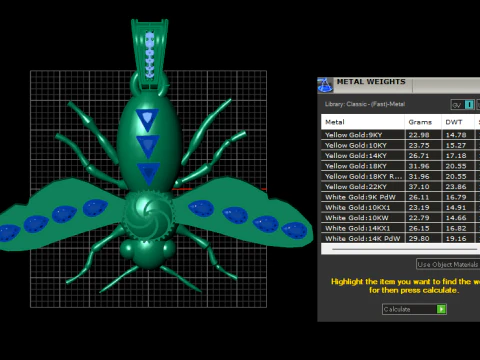Select the White Gold:14KX1 row
This screenshot has width=480, height=360.
pos(400,228)
